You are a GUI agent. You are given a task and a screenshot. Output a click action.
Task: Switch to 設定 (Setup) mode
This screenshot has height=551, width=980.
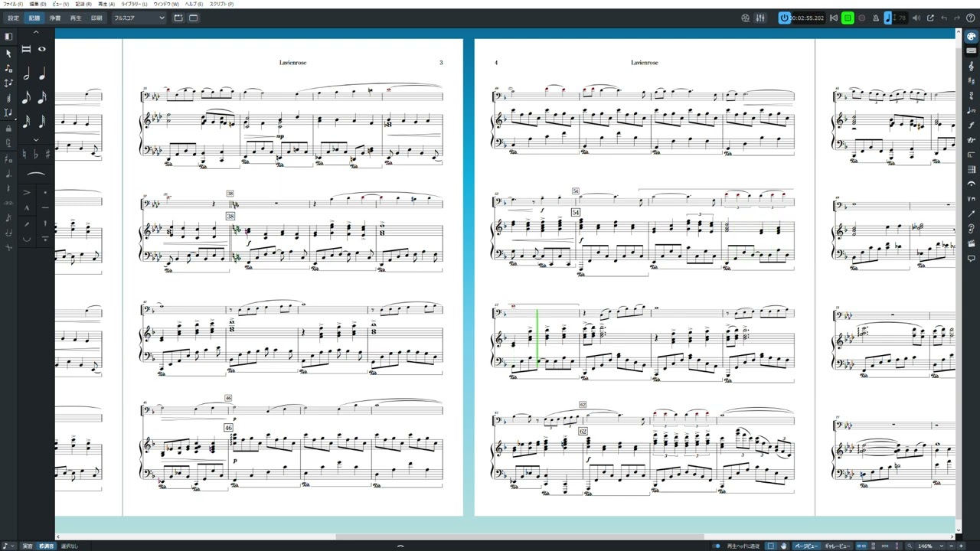[13, 18]
